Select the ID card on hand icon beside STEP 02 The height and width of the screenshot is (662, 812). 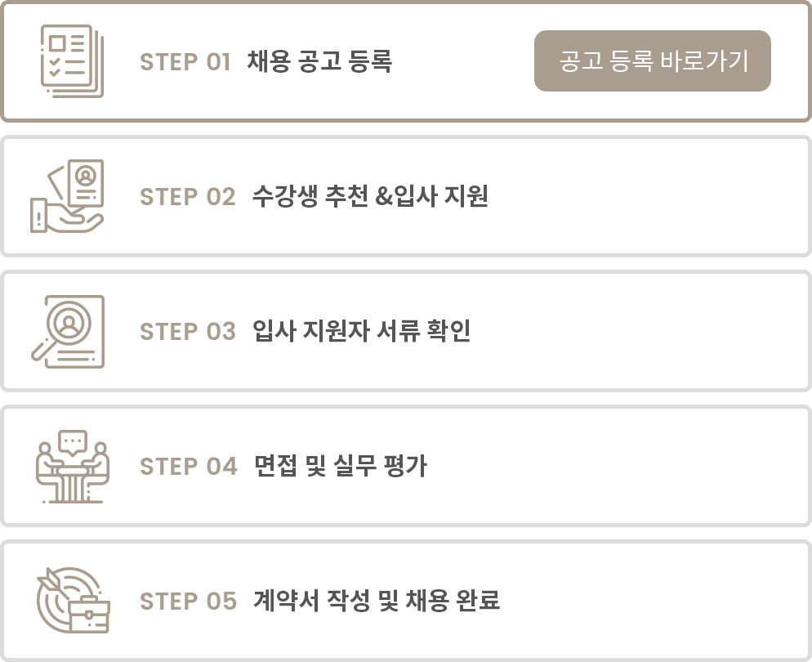coord(69,196)
